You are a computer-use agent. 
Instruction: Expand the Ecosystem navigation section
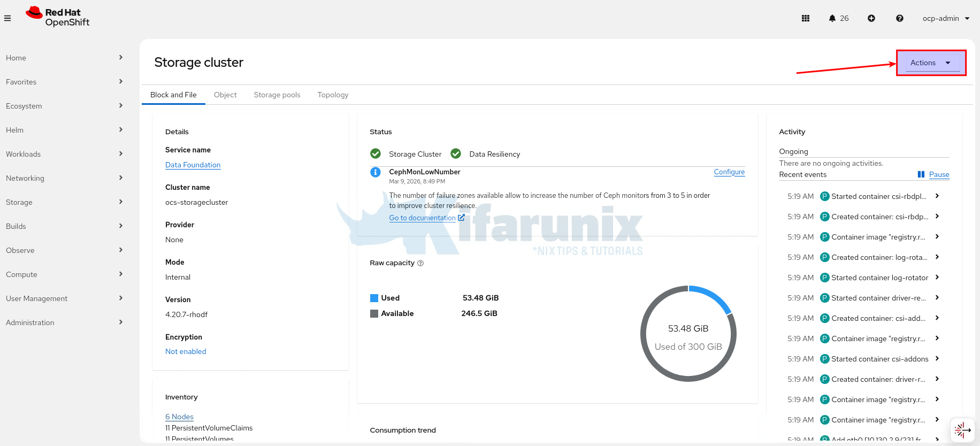64,106
